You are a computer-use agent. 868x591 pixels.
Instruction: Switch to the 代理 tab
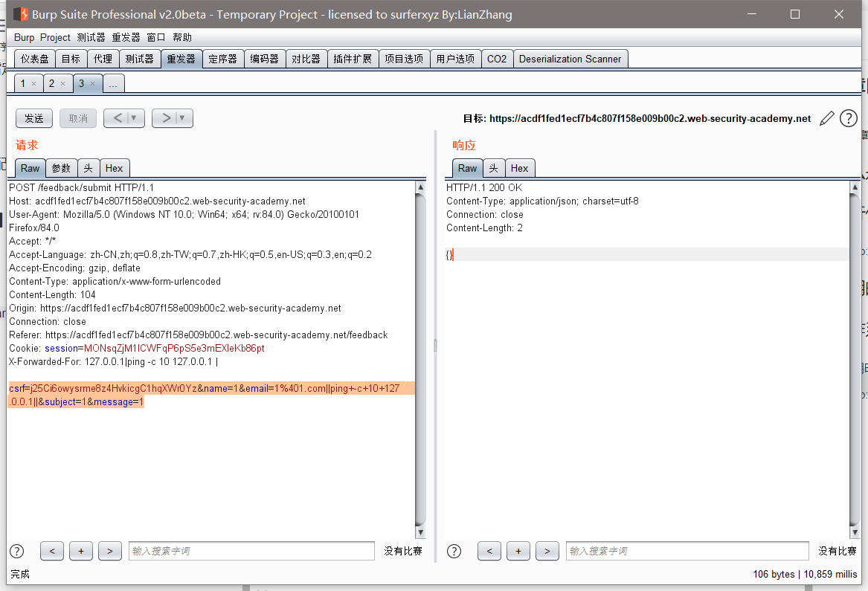click(103, 58)
